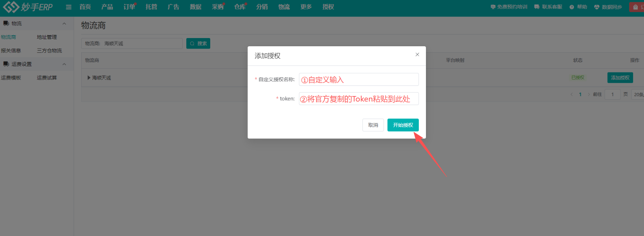The image size is (644, 236).
Task: Select 物流商 in the sidebar
Action: (8, 37)
